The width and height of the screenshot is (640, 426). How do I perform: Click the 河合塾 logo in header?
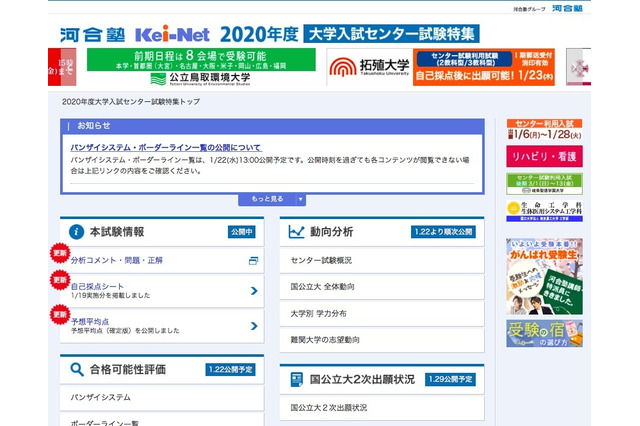(x=93, y=35)
